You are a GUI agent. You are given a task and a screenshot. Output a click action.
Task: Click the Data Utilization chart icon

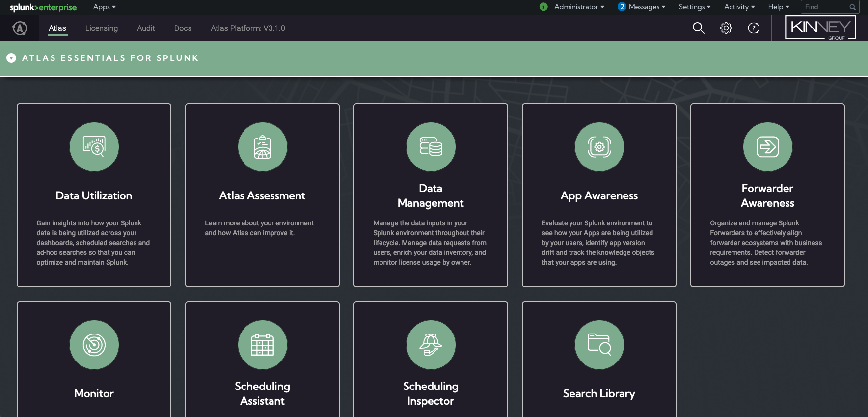(x=94, y=147)
